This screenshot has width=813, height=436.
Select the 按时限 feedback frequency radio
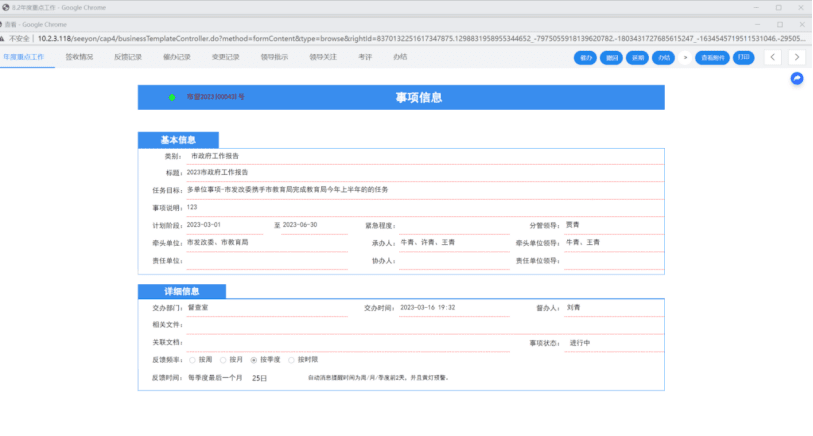click(x=291, y=360)
